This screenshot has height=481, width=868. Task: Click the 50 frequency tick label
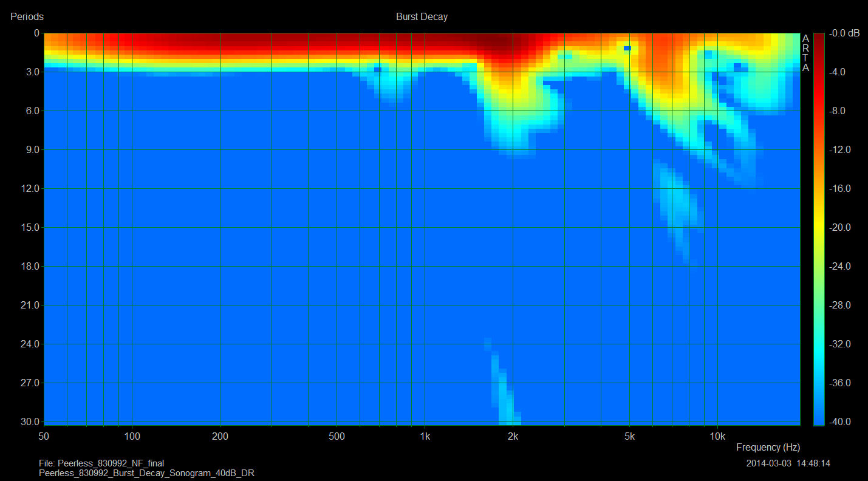(44, 437)
